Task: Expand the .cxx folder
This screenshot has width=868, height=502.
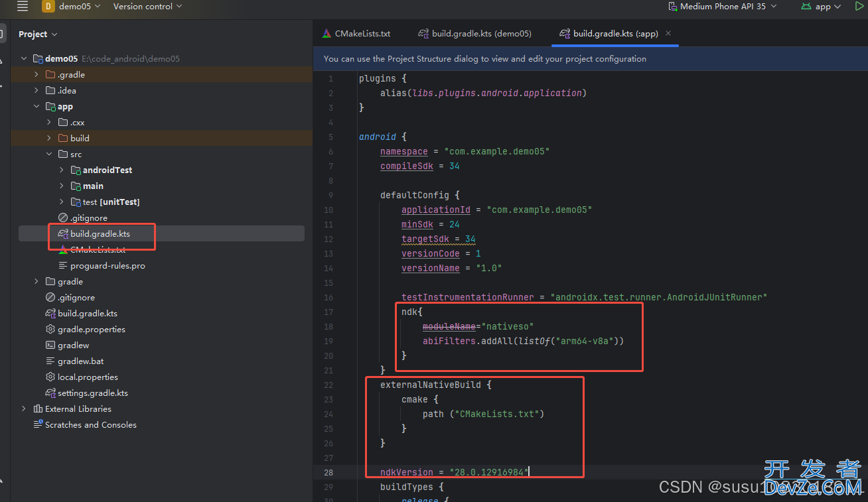Action: point(49,123)
